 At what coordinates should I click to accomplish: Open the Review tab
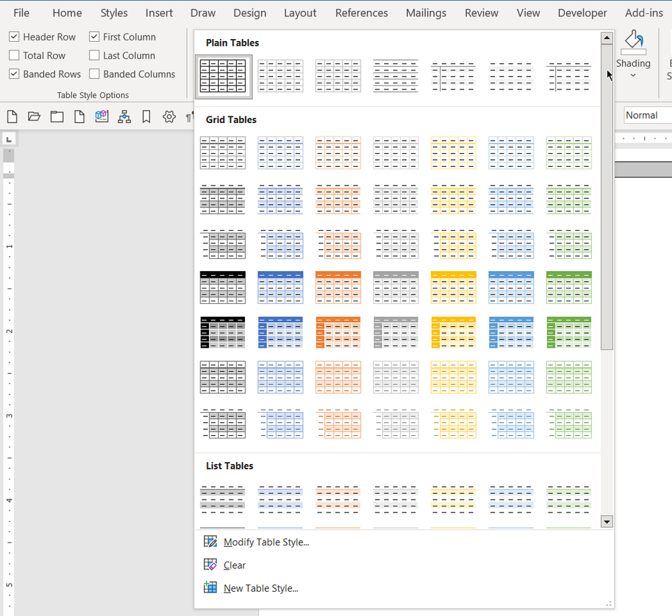[482, 13]
